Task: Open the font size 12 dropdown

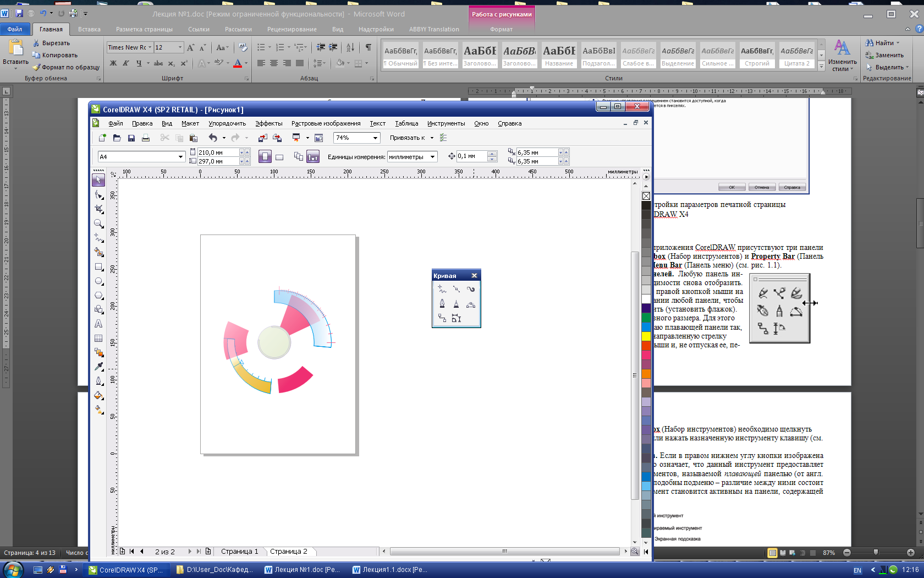Action: [x=180, y=47]
